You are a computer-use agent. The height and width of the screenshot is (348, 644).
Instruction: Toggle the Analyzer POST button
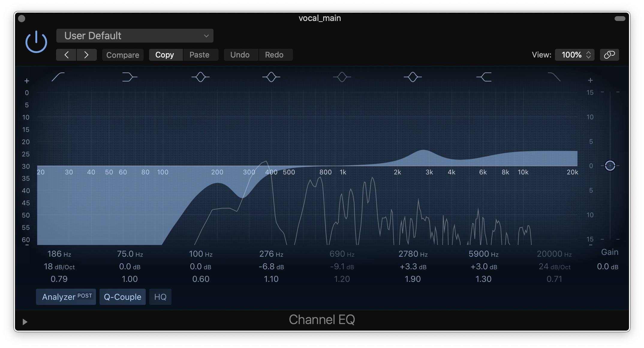(66, 297)
